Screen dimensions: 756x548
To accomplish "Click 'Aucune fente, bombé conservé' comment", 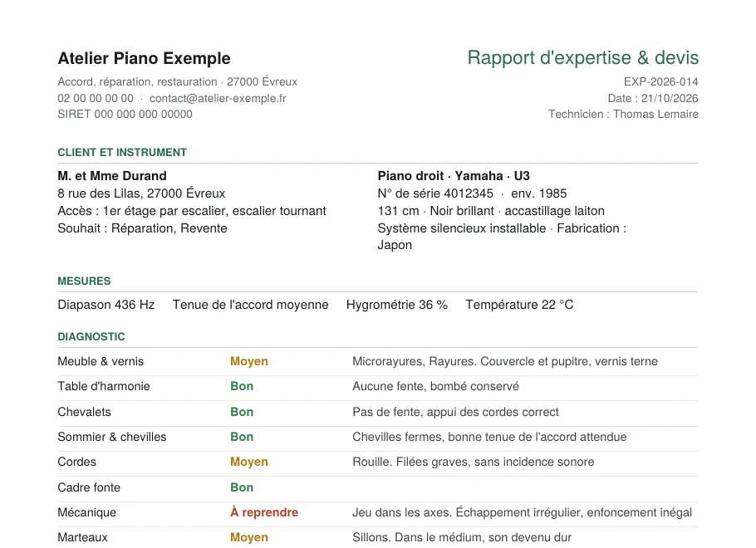I will (x=435, y=387).
